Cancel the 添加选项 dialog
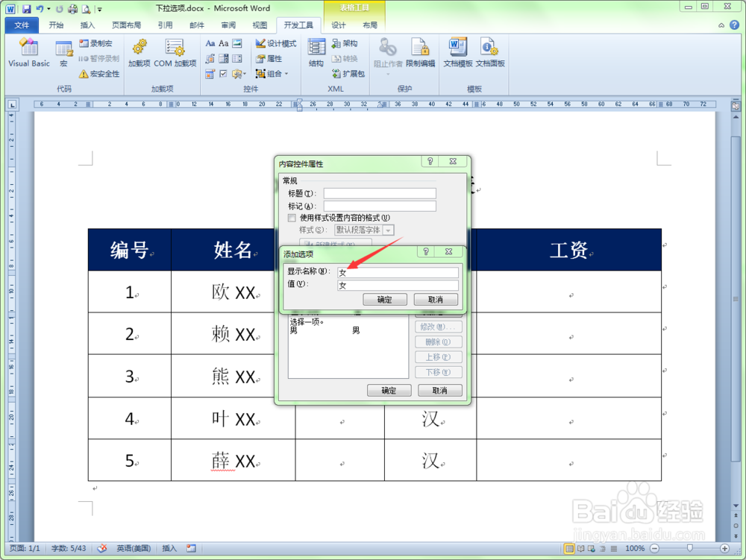Screen dimensions: 746x560 pyautogui.click(x=436, y=300)
